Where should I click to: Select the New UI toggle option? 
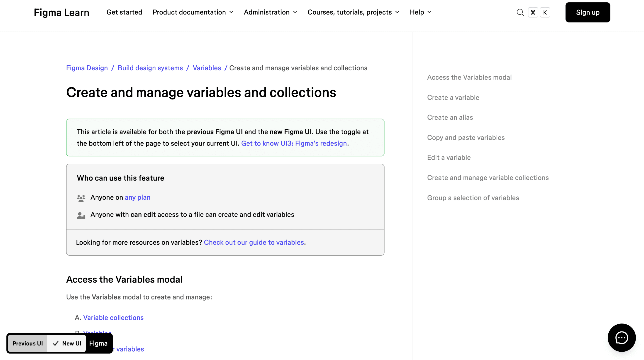67,343
